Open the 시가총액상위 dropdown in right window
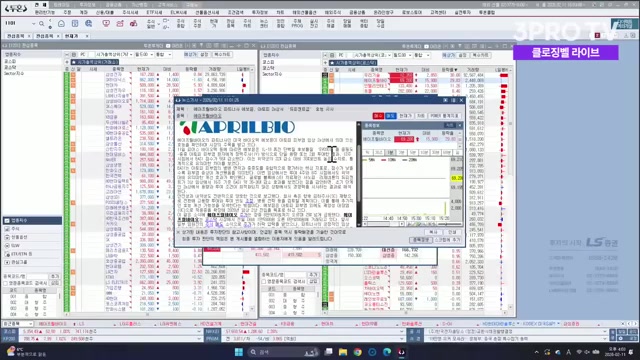This screenshot has width=640, height=360. (x=389, y=55)
